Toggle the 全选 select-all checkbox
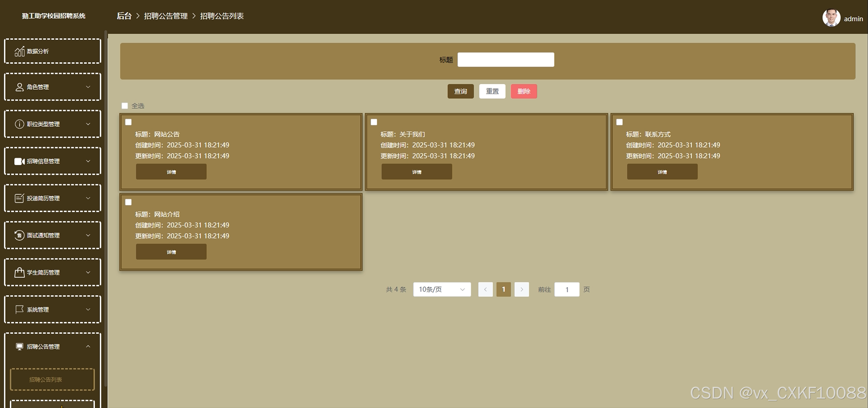868x408 pixels. click(125, 106)
